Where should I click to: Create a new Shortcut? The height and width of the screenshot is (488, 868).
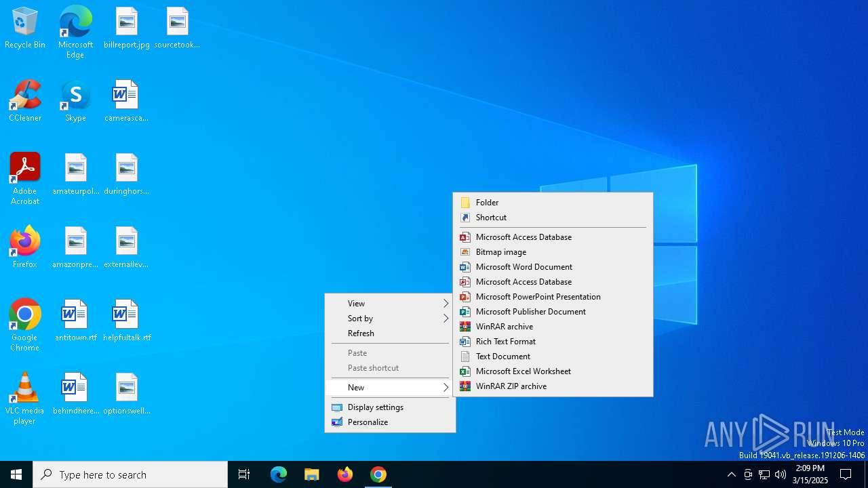click(553, 218)
